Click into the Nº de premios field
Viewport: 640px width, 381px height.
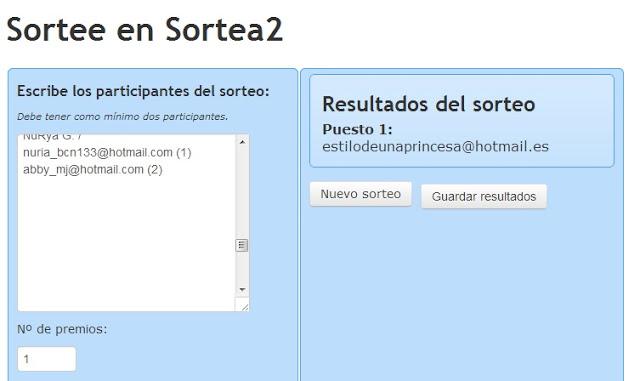pos(47,359)
